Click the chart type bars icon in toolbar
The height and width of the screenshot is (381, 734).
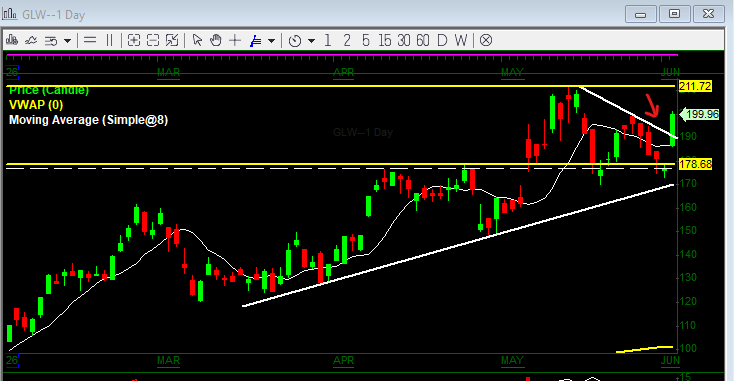(12, 41)
